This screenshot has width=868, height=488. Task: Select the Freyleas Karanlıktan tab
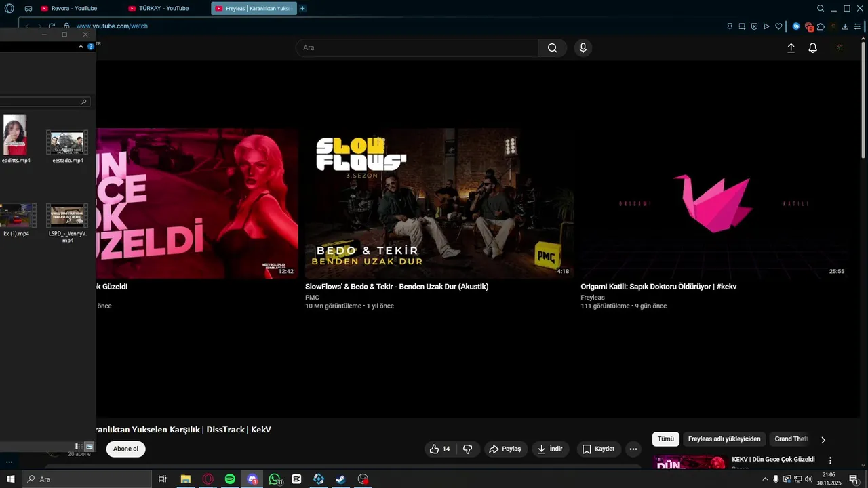click(x=254, y=8)
